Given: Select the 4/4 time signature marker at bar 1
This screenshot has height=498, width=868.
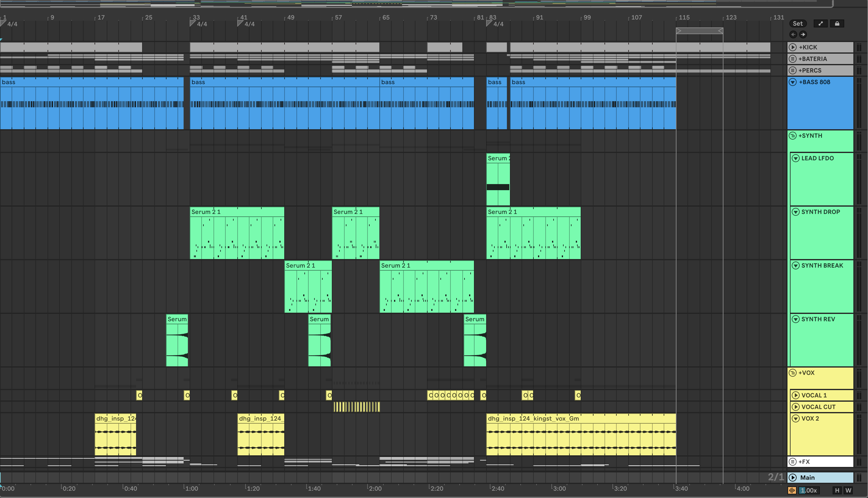Looking at the screenshot, I should (9, 24).
